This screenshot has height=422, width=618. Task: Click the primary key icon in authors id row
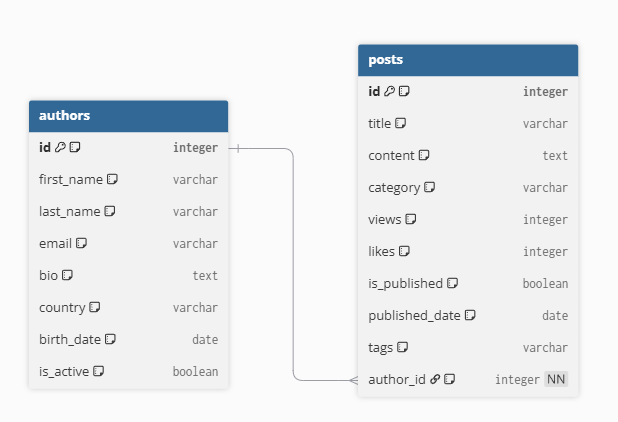click(x=60, y=147)
